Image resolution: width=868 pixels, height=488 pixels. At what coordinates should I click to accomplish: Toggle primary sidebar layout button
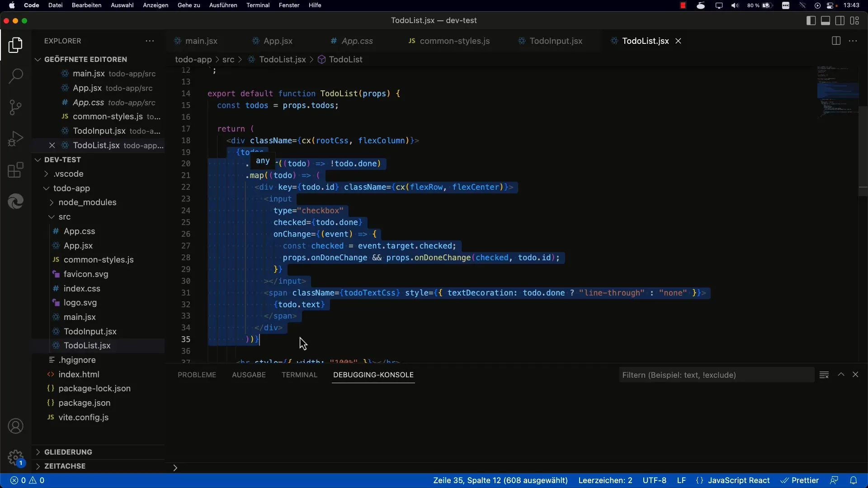[811, 20]
